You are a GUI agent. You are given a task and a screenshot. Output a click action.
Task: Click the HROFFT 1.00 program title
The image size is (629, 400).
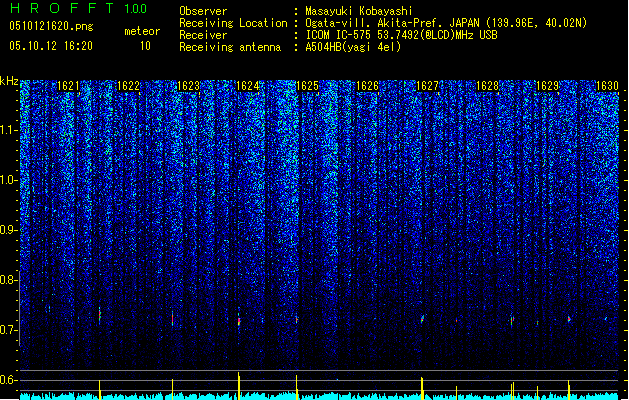(x=79, y=8)
